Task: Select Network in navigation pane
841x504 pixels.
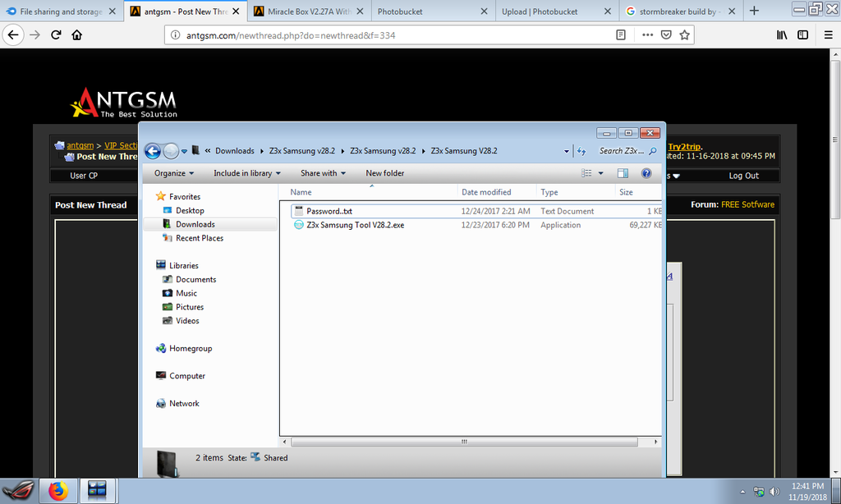Action: coord(184,404)
